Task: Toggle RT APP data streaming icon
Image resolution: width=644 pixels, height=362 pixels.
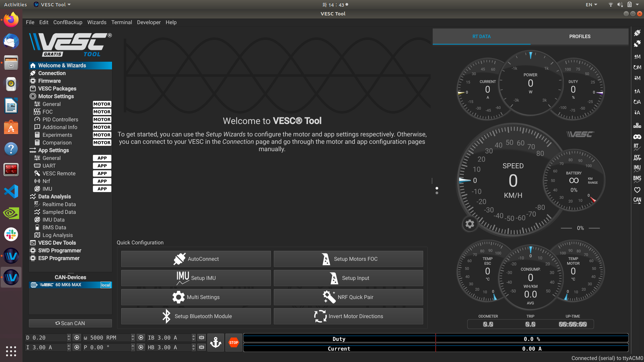Action: pyautogui.click(x=637, y=158)
